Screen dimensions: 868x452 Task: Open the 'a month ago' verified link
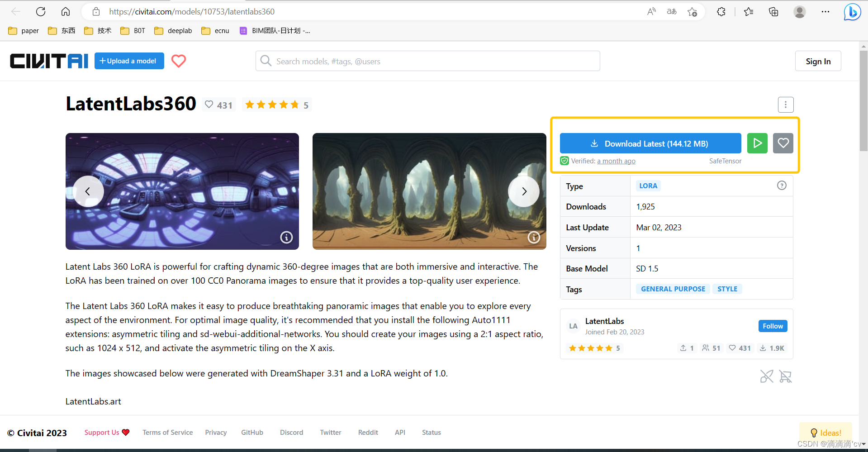point(616,161)
